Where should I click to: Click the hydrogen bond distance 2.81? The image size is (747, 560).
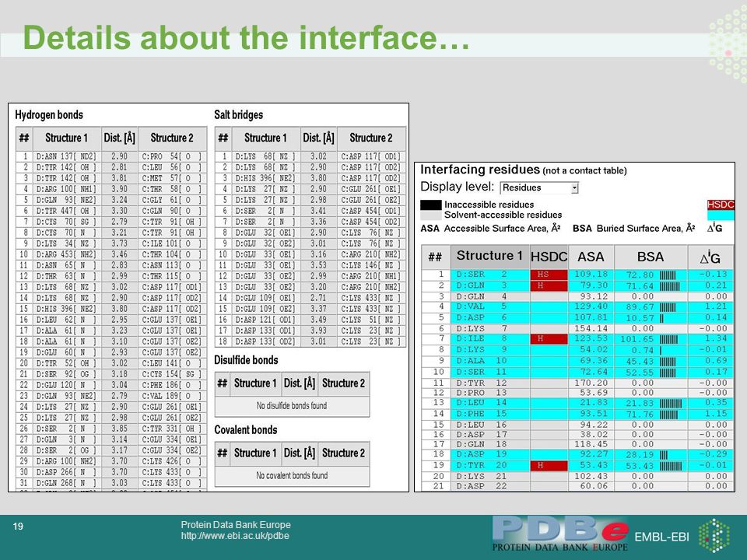tap(119, 167)
